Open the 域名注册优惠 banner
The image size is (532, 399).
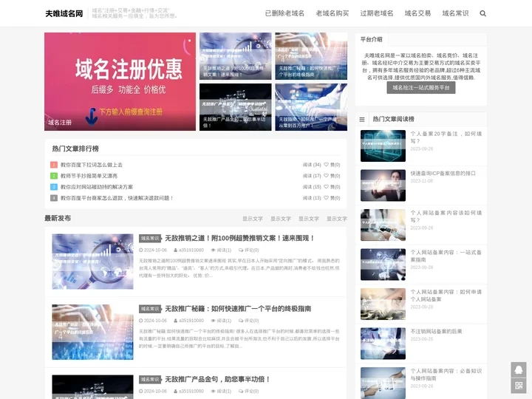click(x=120, y=81)
